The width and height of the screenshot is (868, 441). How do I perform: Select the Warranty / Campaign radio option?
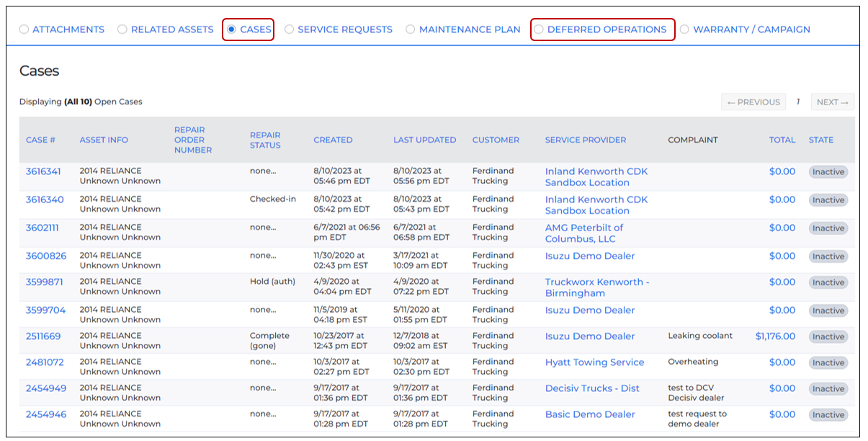pos(684,30)
